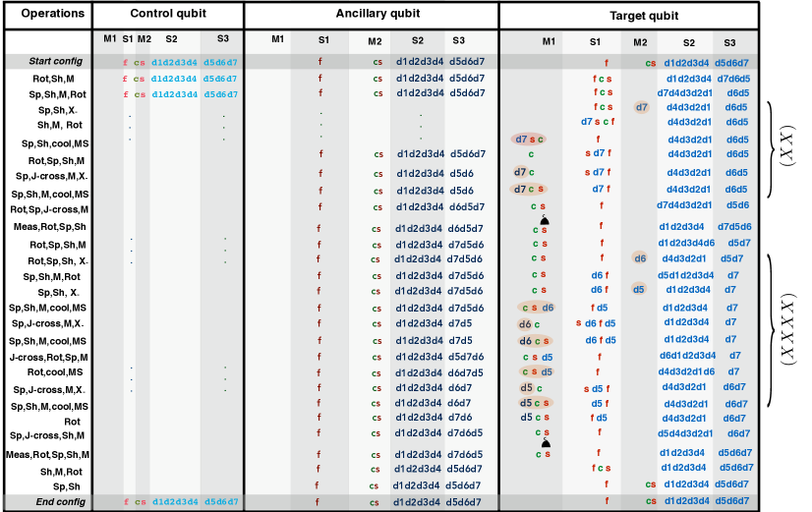Click the measurement symbol above Meas,Rot,Sp,Sh row
812x512 pixels.
click(545, 220)
